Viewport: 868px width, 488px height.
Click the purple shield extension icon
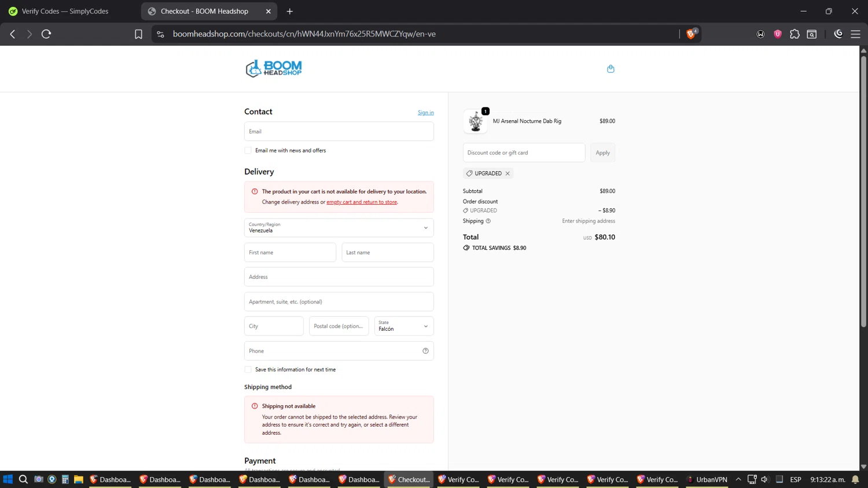tap(778, 34)
